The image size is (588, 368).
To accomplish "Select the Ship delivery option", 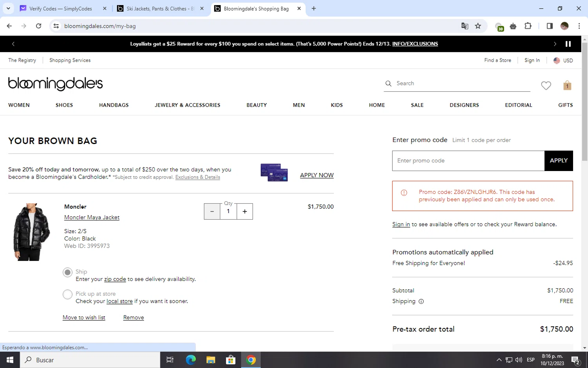I will coord(67,272).
